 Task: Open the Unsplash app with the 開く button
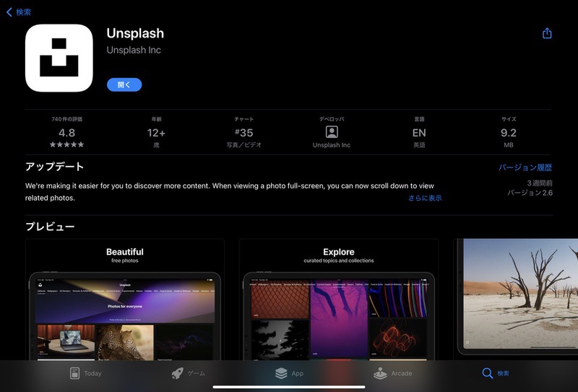124,84
